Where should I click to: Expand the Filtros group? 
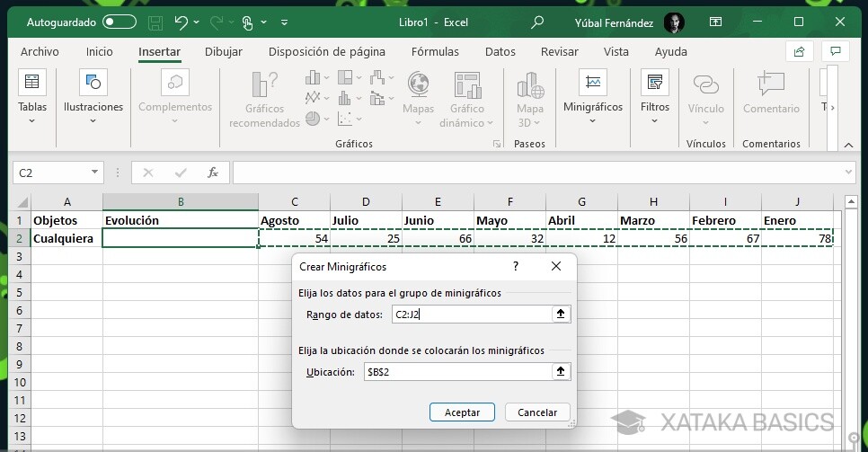click(655, 97)
